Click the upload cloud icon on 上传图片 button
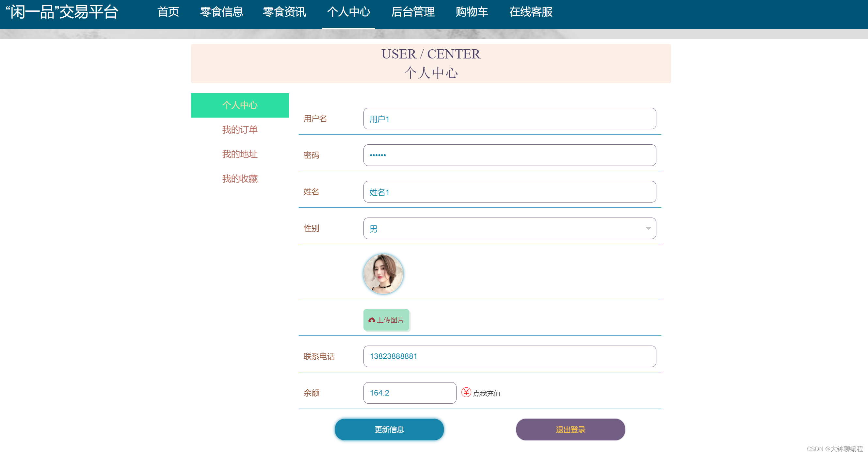The width and height of the screenshot is (868, 455). tap(372, 319)
